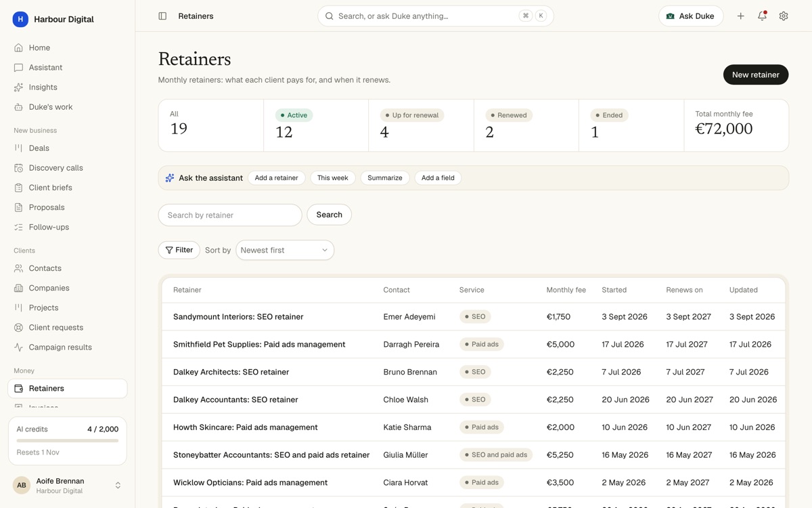
Task: Show All 19 retainers tab
Action: [x=211, y=125]
